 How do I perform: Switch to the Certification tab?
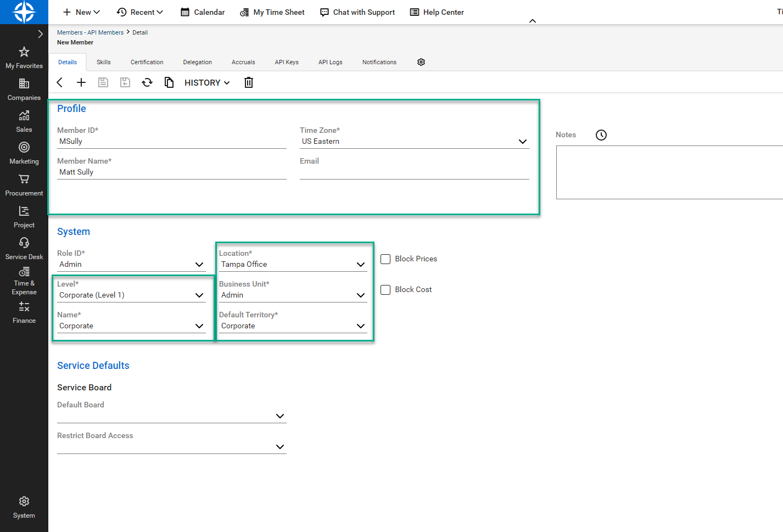click(147, 62)
